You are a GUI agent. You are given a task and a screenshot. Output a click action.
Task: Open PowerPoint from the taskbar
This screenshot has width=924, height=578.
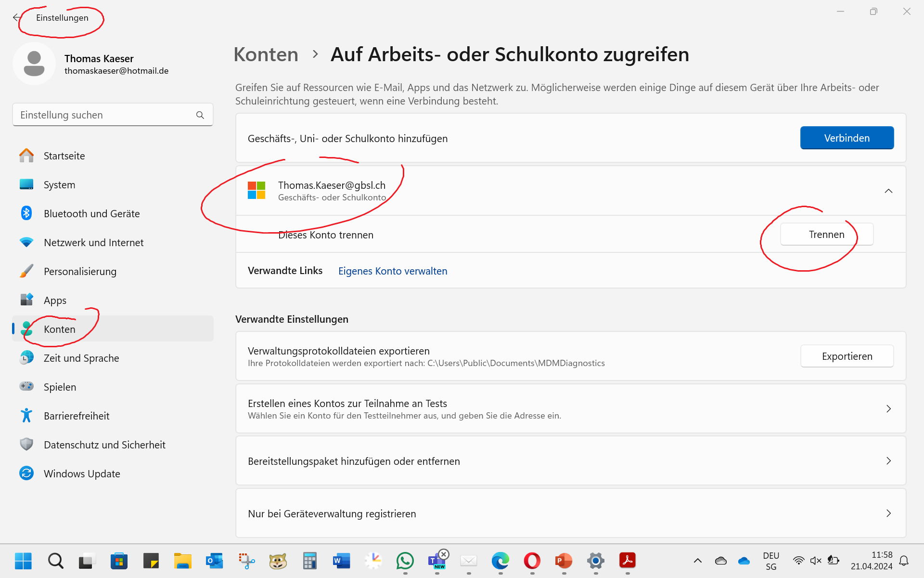563,561
